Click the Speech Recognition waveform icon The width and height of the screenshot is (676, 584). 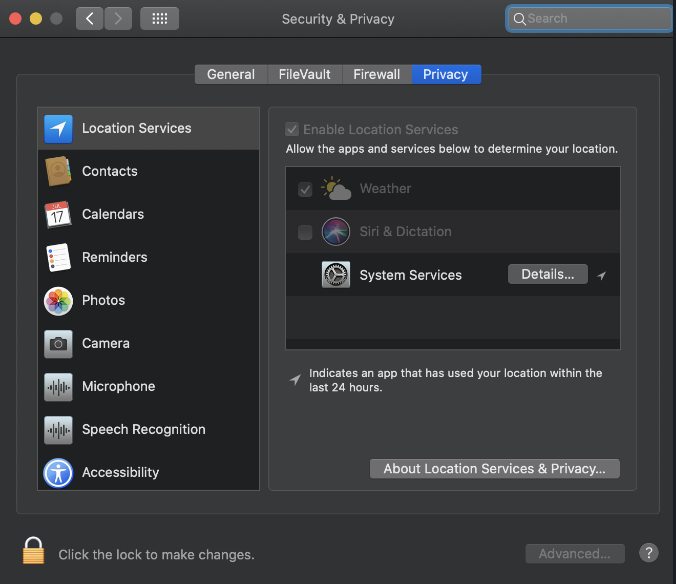click(x=58, y=430)
